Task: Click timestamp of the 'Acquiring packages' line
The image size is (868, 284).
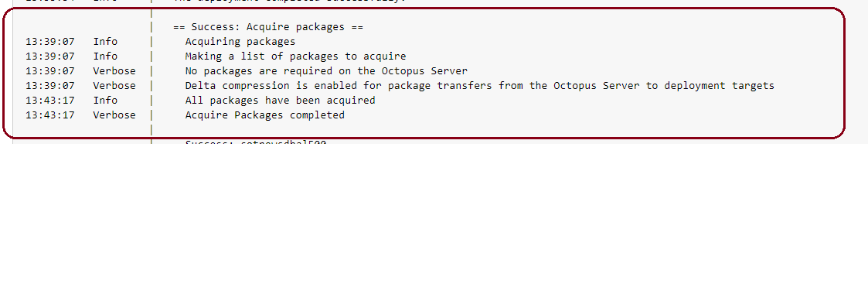Action: (49, 42)
